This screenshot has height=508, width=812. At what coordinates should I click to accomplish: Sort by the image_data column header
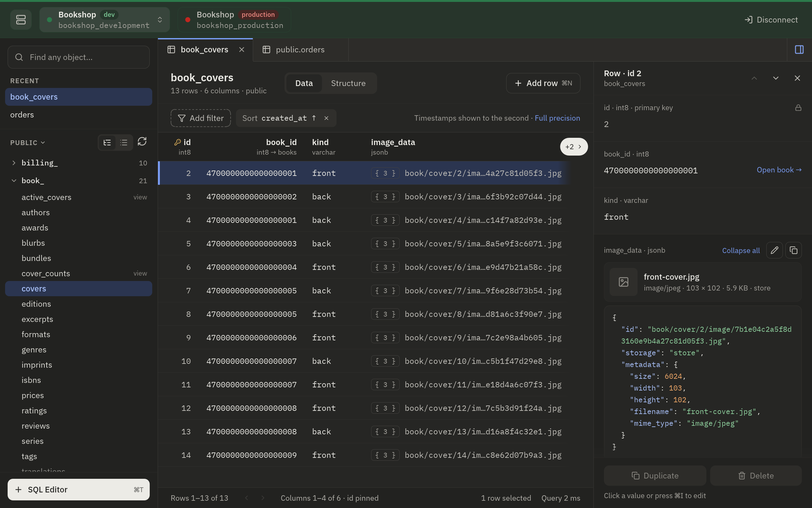pyautogui.click(x=393, y=143)
